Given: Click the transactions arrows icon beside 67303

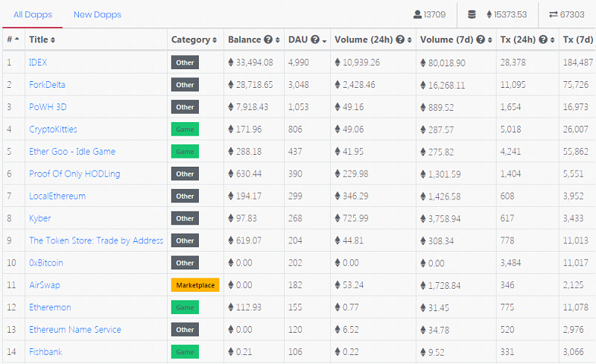Looking at the screenshot, I should click(554, 14).
